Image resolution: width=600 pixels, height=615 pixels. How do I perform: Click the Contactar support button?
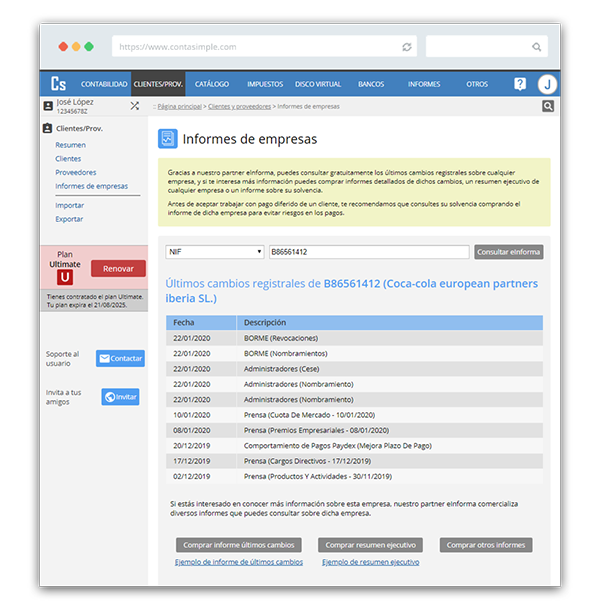tap(120, 358)
